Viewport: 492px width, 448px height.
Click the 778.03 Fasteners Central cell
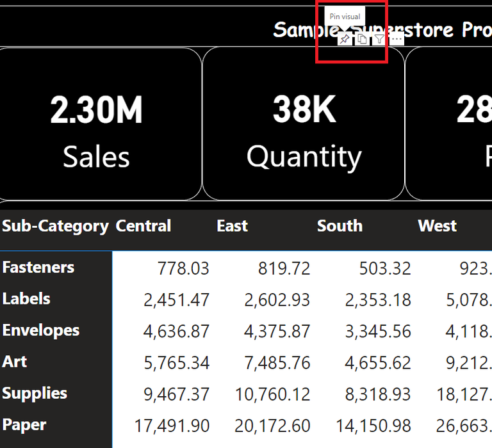(183, 268)
